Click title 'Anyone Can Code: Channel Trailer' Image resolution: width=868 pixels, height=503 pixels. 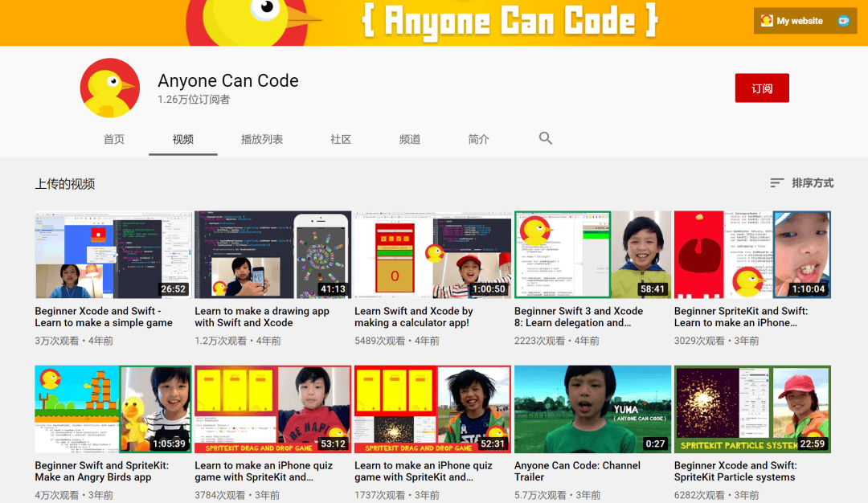tap(577, 472)
